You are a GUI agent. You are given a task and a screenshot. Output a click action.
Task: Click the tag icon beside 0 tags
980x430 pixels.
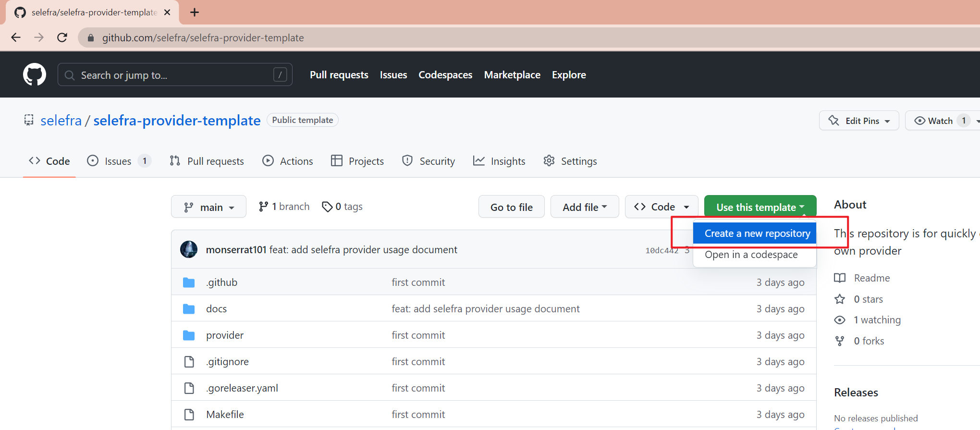click(327, 207)
